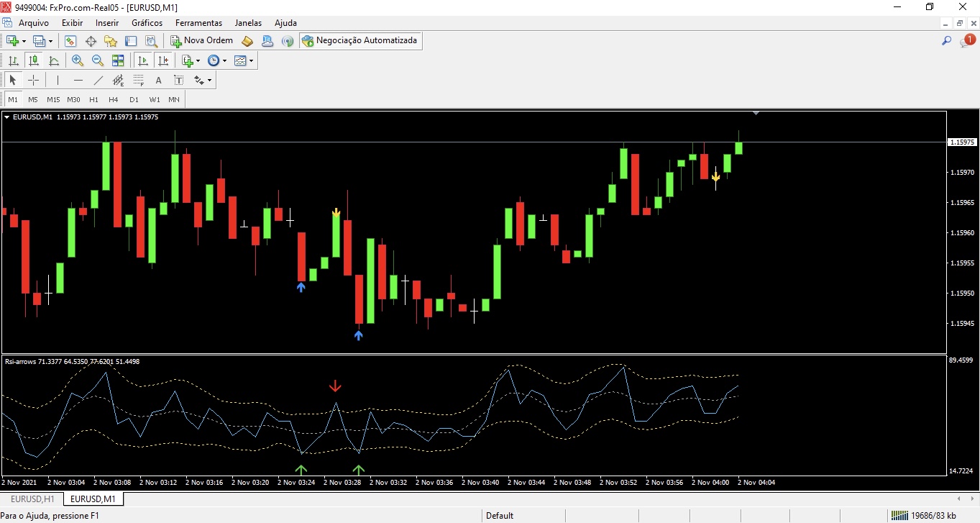The width and height of the screenshot is (980, 523).
Task: Open the Inserir menu
Action: [x=107, y=23]
